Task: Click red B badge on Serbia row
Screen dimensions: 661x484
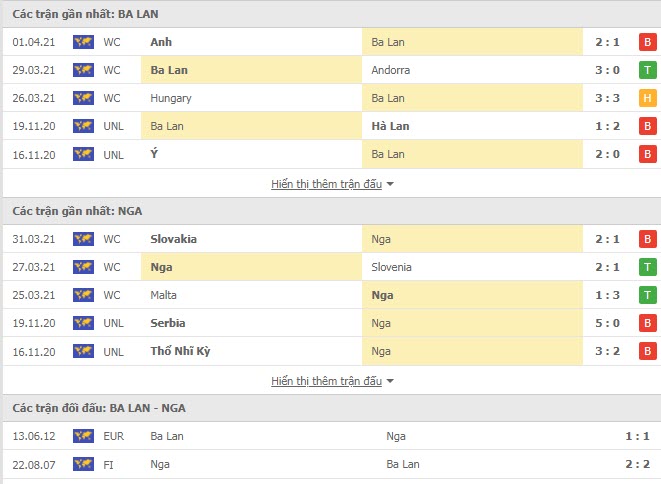Action: tap(648, 323)
